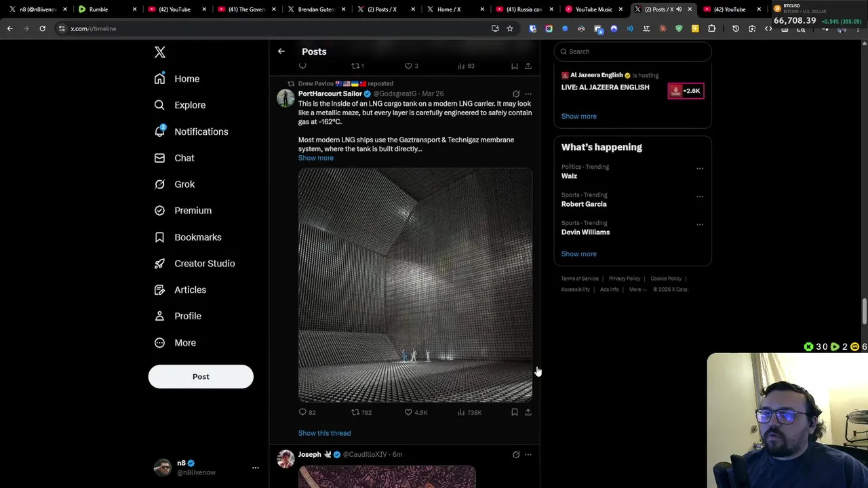Screen dimensions: 868x488
Task: Open Terms of Service link
Action: pos(580,279)
